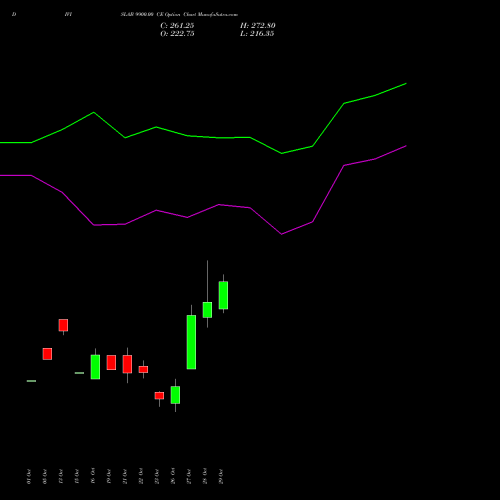The image size is (500, 500).
Task: Select the 22 Oct date label
Action: tap(141, 476)
